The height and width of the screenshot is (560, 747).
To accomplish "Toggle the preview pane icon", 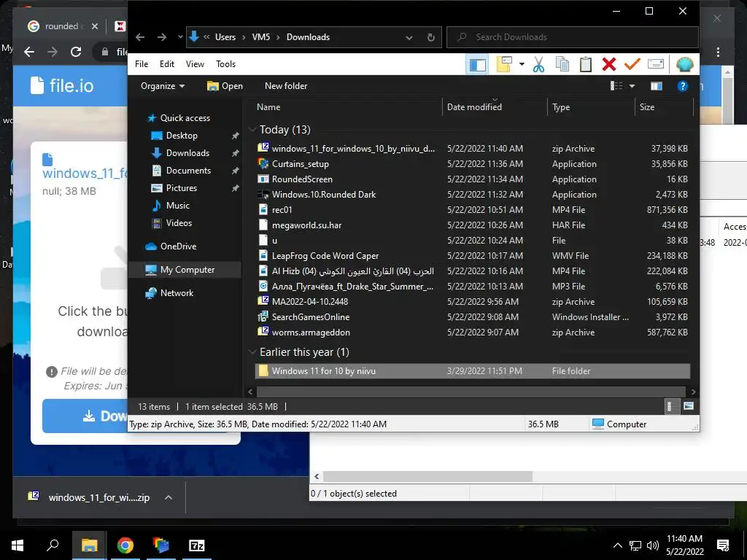I will 656,86.
